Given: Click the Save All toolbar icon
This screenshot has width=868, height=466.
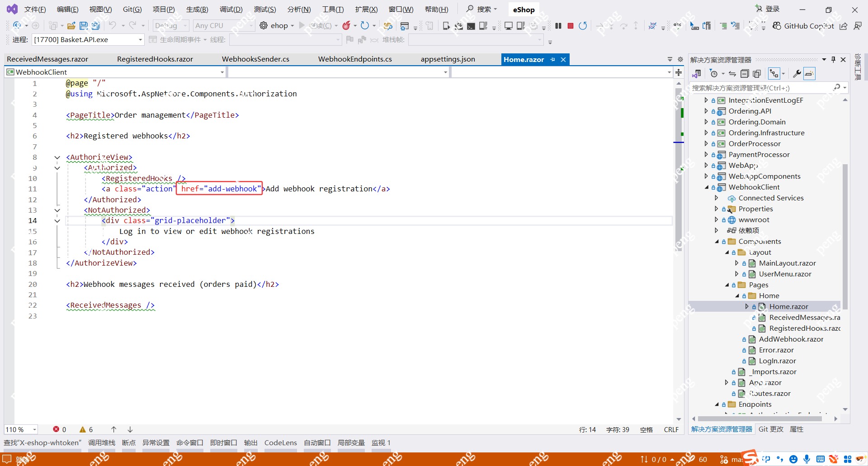Looking at the screenshot, I should [95, 26].
